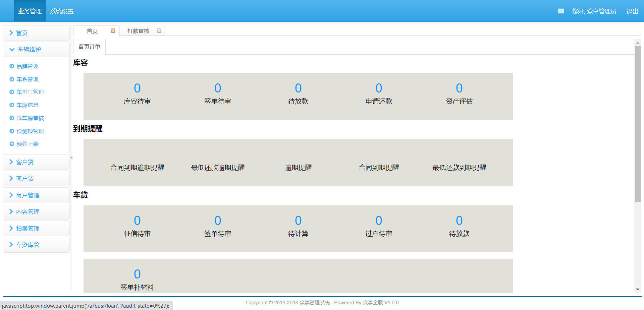Screen dimensions: 644x310
Task: Open 待放款 under 库容
Action: click(298, 88)
